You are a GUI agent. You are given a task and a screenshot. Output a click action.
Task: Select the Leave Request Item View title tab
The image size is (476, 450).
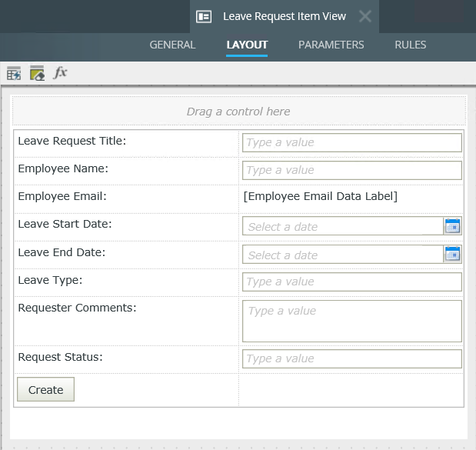click(285, 16)
